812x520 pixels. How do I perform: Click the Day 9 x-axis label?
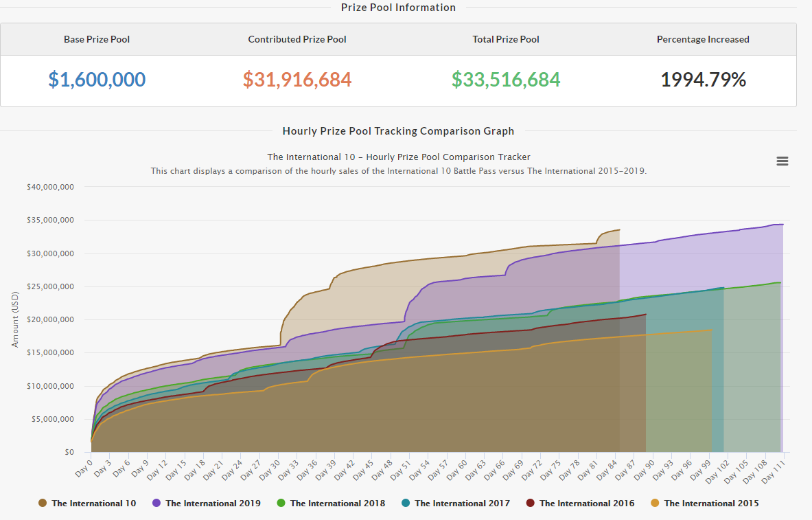(140, 468)
